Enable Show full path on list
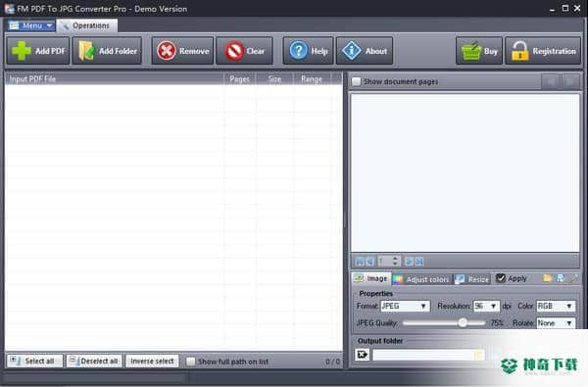This screenshot has width=588, height=387. pyautogui.click(x=191, y=362)
